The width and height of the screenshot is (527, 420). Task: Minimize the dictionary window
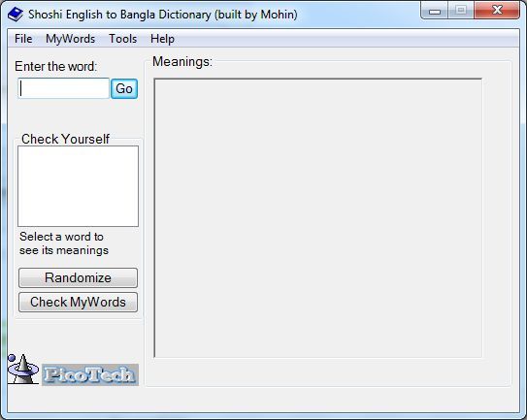tap(434, 11)
